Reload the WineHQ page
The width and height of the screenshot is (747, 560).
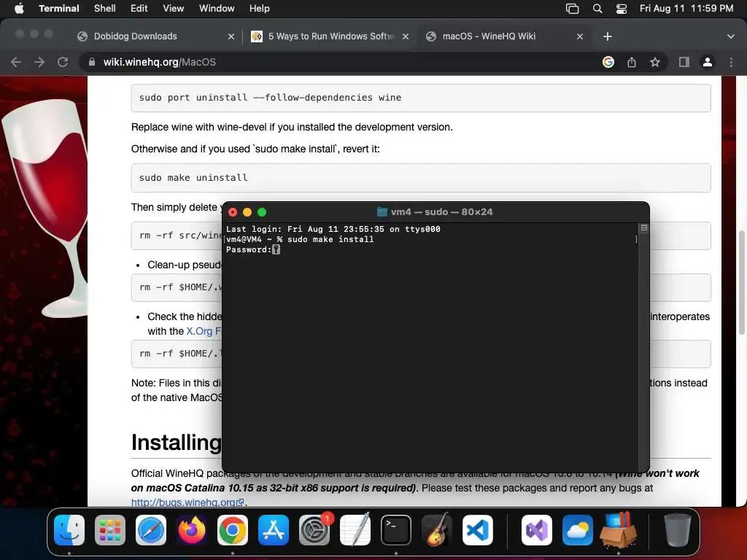[63, 62]
